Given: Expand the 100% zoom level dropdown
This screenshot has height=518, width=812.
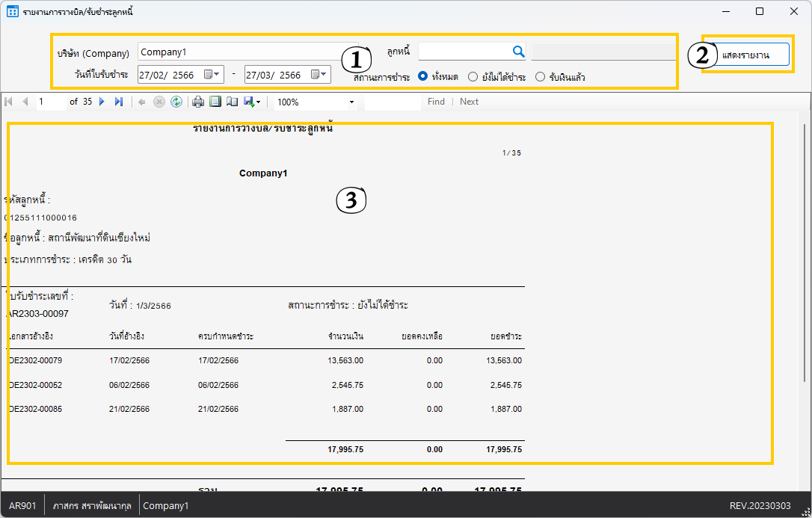Looking at the screenshot, I should (351, 102).
